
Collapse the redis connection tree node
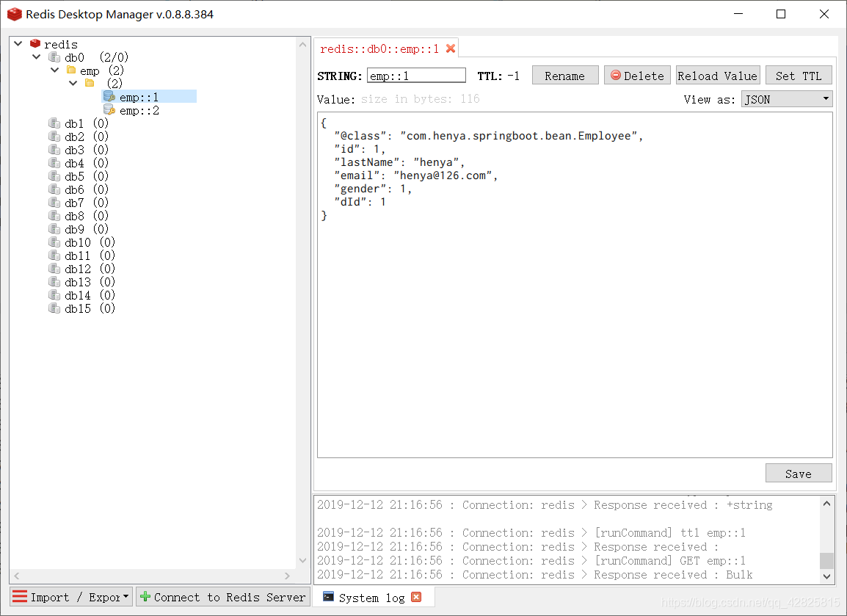(x=18, y=44)
